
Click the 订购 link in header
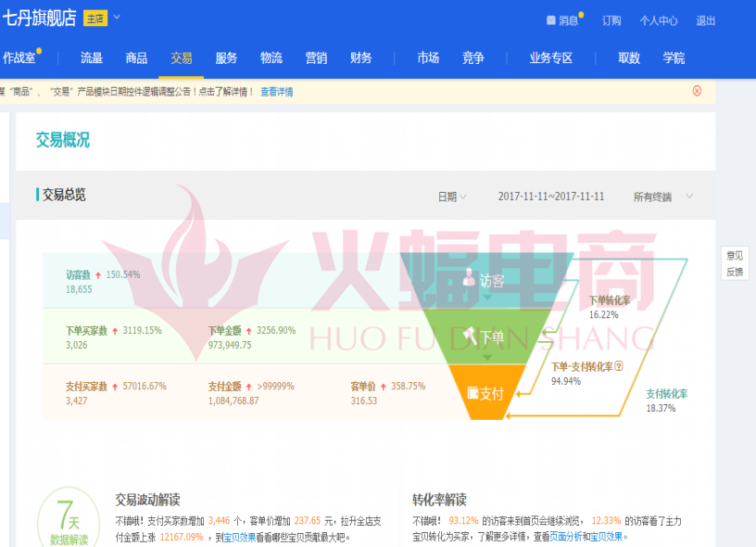pos(611,20)
